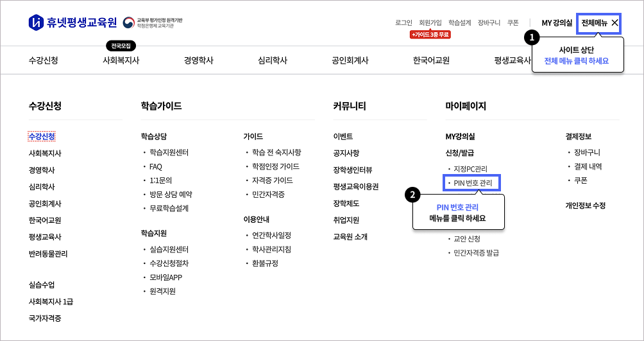644x341 pixels.
Task: Open PIN 번호 관리 menu item
Action: (473, 184)
